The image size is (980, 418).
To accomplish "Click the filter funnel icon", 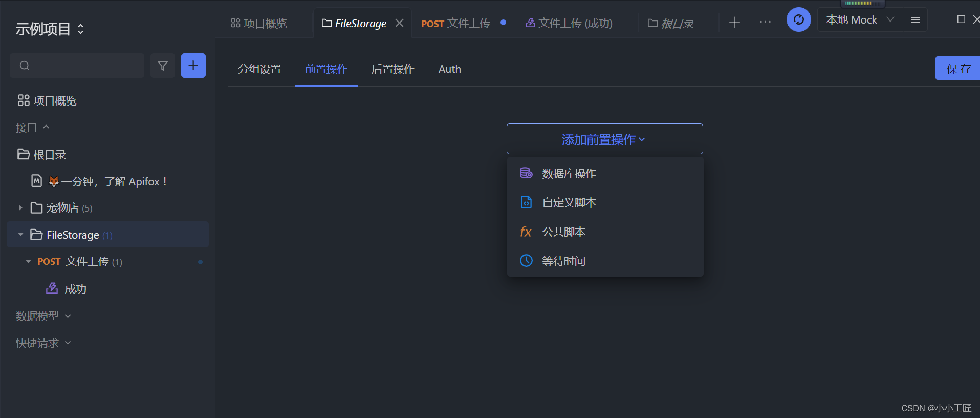I will tap(163, 66).
